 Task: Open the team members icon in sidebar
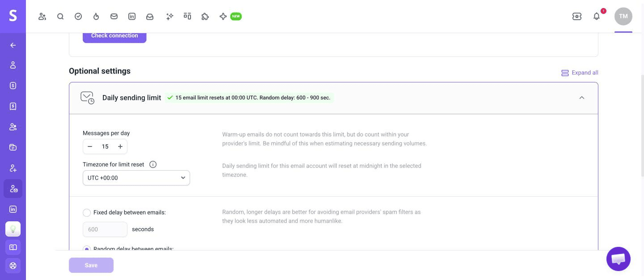pos(13,127)
